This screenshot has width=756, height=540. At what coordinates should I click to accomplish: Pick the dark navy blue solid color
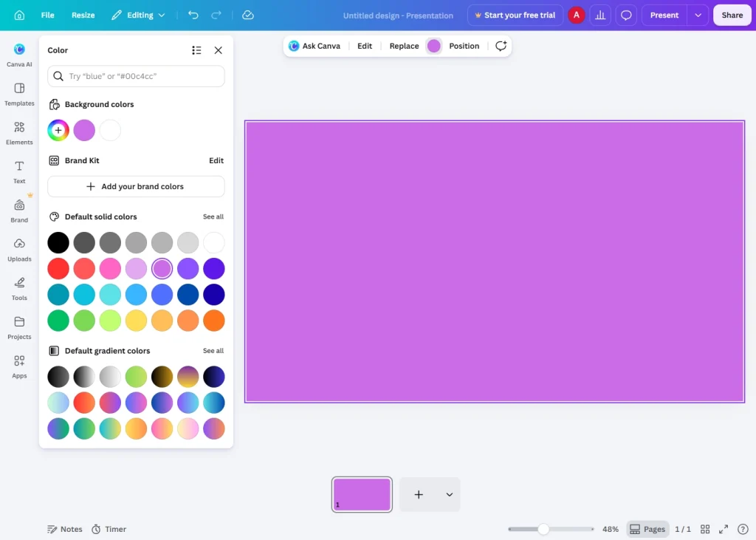point(213,295)
